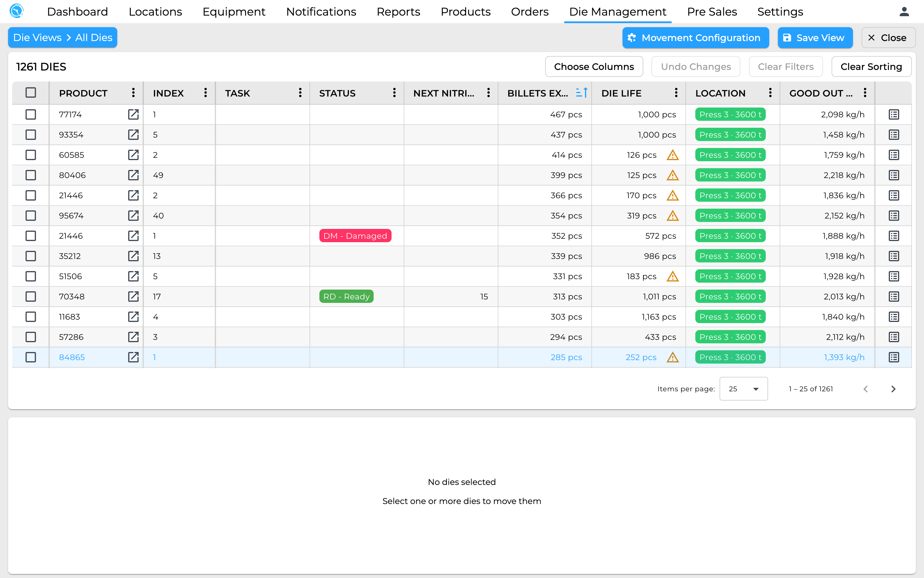Click the app logo in top bar
Viewport: 924px width, 578px height.
click(17, 11)
